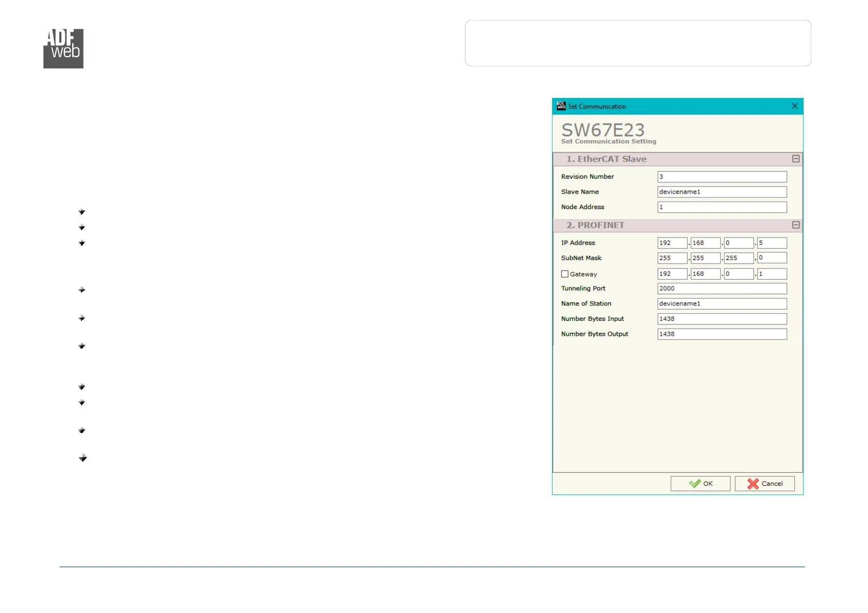
Task: Click third octet of SubNet Mask
Action: tap(738, 258)
